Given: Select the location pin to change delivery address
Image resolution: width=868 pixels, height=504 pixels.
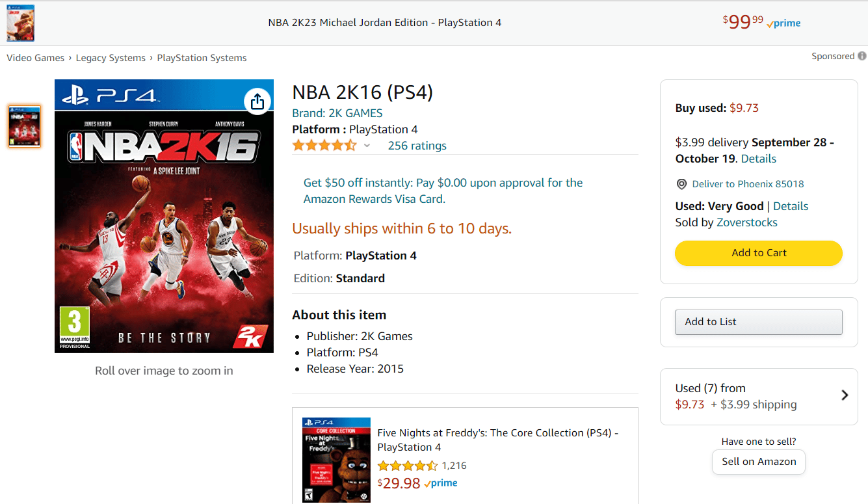Looking at the screenshot, I should click(x=681, y=184).
